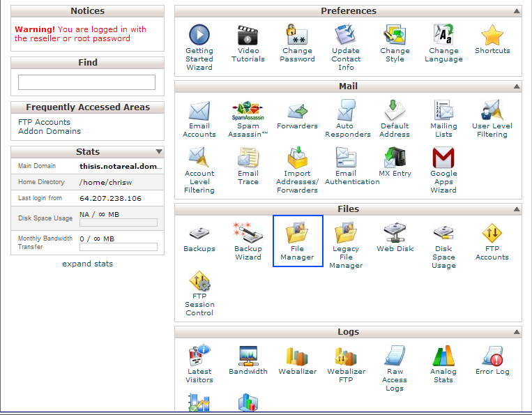Toggle the Stats panel arrow

click(x=159, y=151)
